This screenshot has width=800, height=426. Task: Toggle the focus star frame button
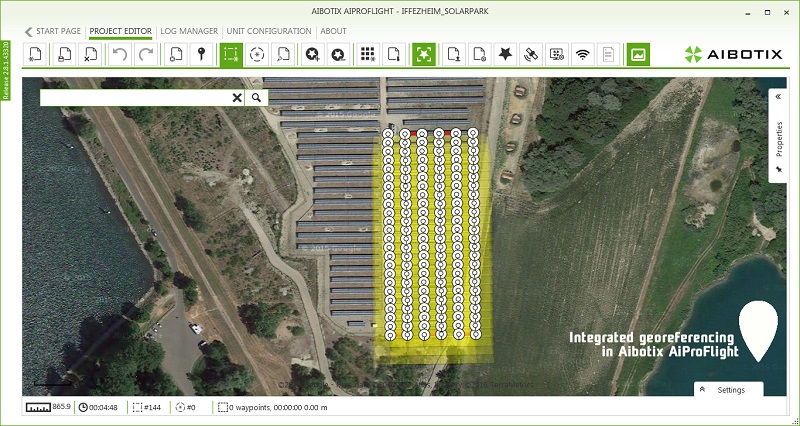coord(424,54)
